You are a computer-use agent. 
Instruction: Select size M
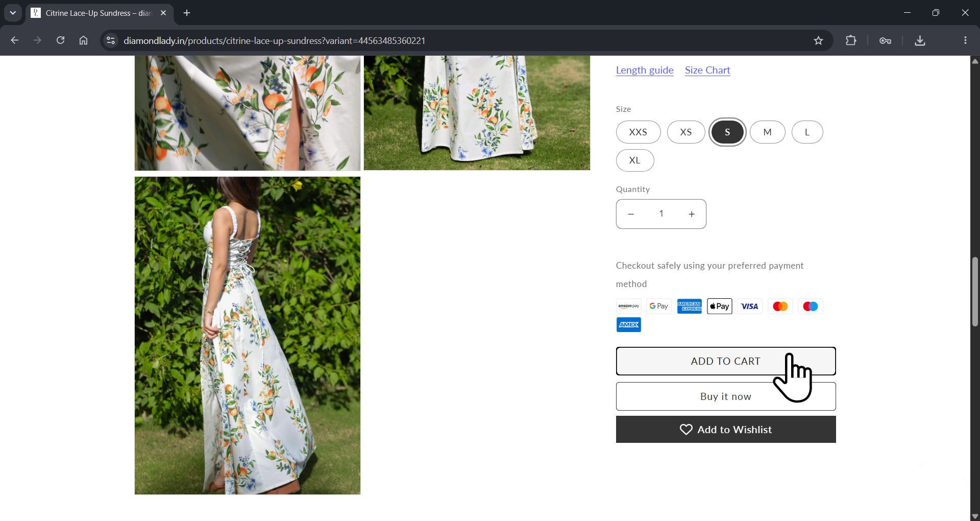pos(767,132)
